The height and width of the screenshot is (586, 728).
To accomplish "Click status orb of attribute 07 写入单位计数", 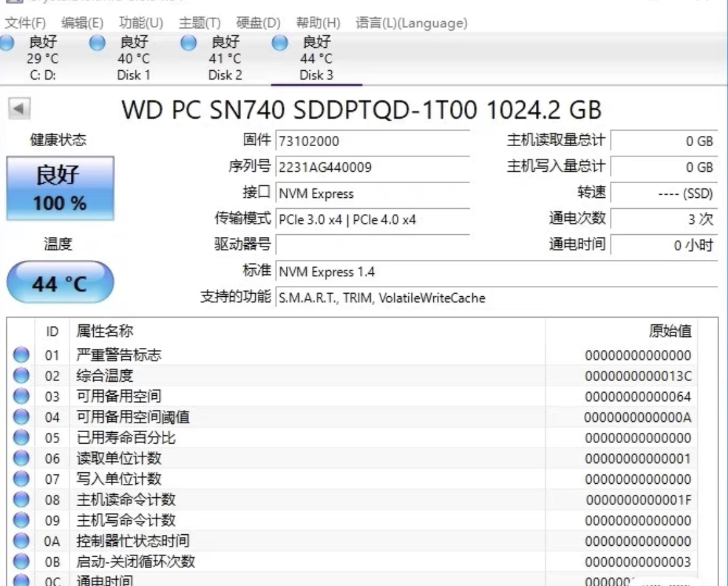I will pos(21,479).
